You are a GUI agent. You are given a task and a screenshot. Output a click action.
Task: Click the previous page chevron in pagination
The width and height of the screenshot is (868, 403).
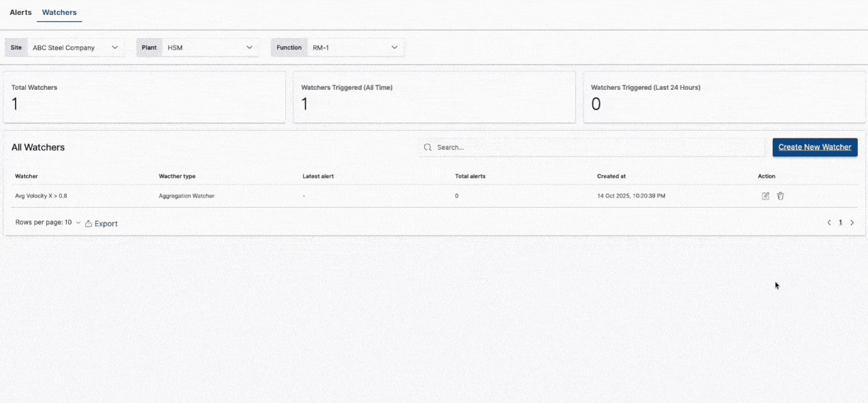click(829, 222)
